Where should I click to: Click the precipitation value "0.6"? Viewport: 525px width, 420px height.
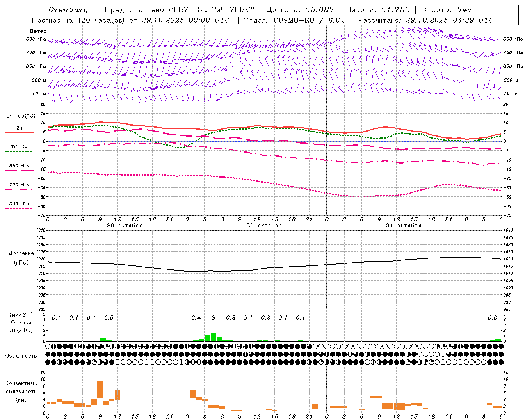tap(492, 317)
